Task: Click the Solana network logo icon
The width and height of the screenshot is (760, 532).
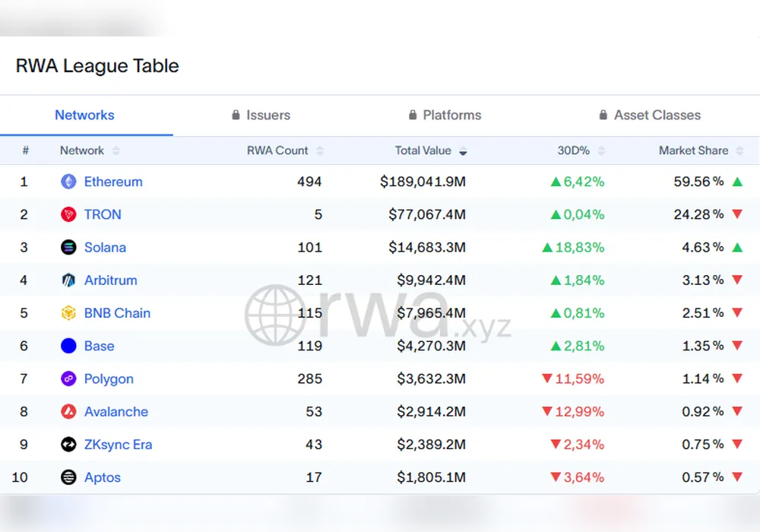Action: (x=68, y=247)
